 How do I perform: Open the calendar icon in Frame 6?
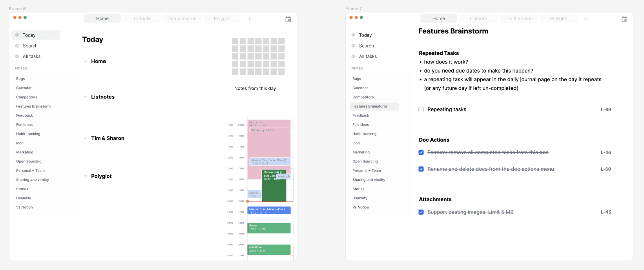(x=288, y=19)
